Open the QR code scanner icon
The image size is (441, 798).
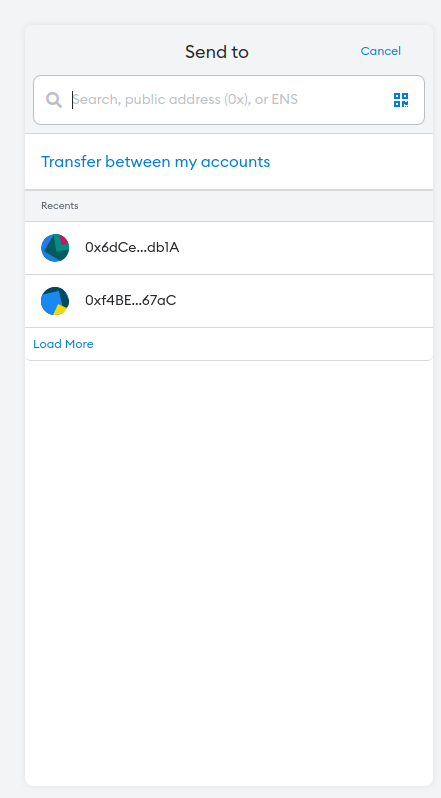[401, 100]
